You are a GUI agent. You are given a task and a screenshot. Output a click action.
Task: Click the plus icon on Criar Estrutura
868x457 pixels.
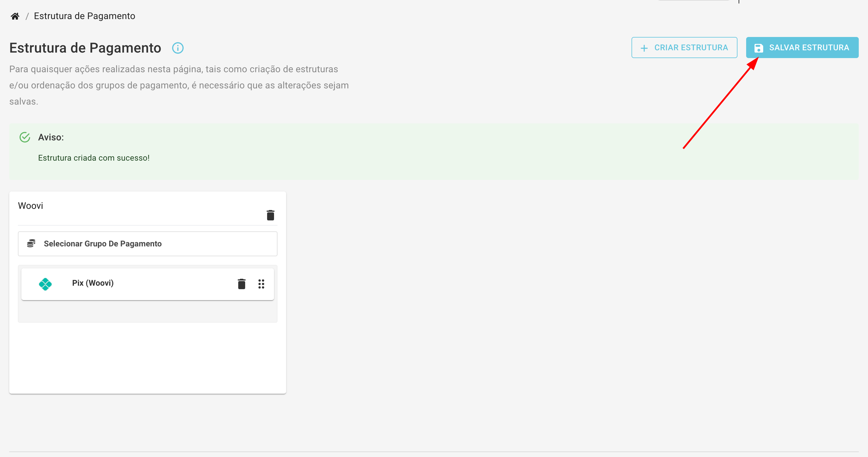coord(644,48)
